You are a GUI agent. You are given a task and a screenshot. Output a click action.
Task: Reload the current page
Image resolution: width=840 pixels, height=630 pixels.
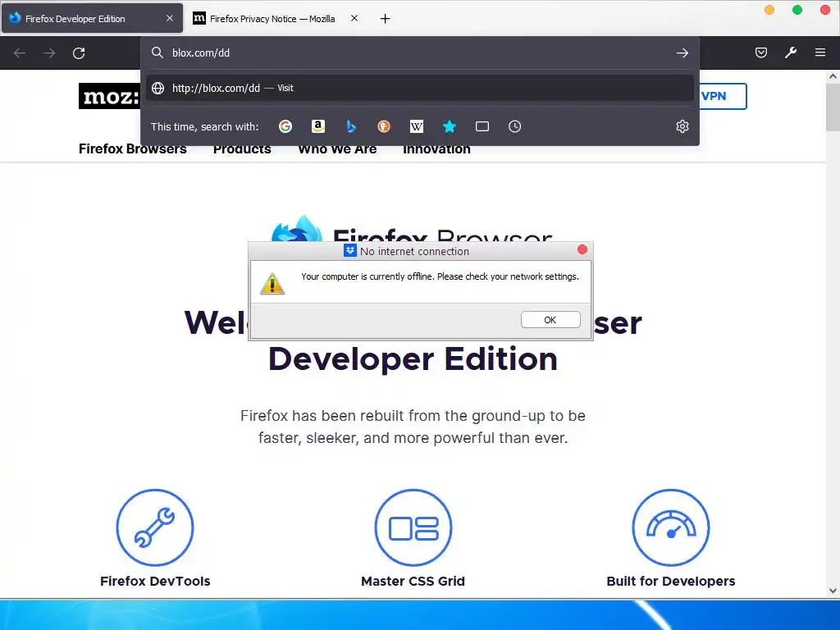point(79,53)
